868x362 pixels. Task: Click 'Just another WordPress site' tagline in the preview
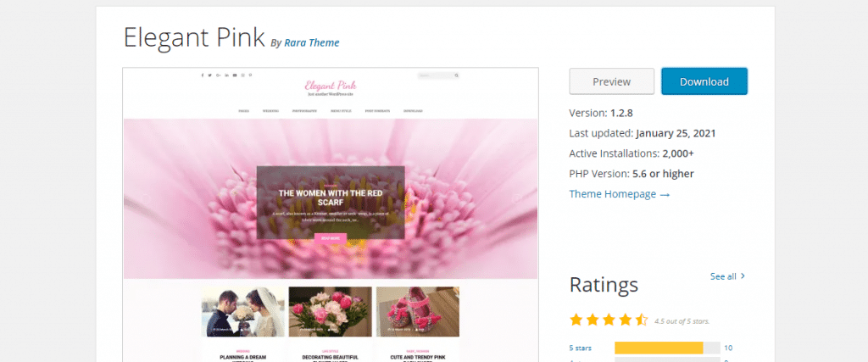tap(331, 94)
